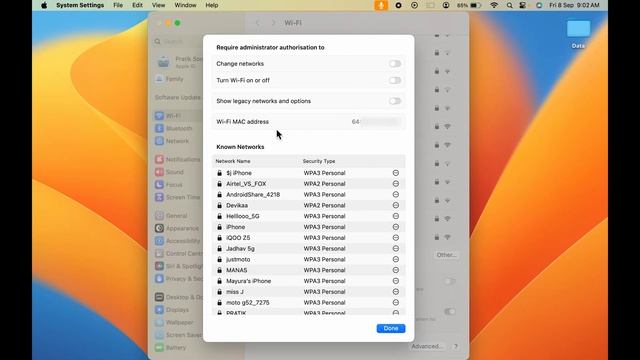This screenshot has height=360, width=640.
Task: Enable Show legacy networks and options
Action: (395, 101)
